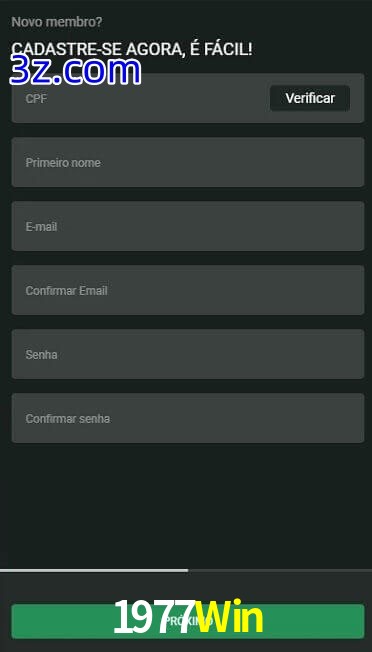The height and width of the screenshot is (652, 372).
Task: Click into the E-mail field
Action: (x=188, y=226)
